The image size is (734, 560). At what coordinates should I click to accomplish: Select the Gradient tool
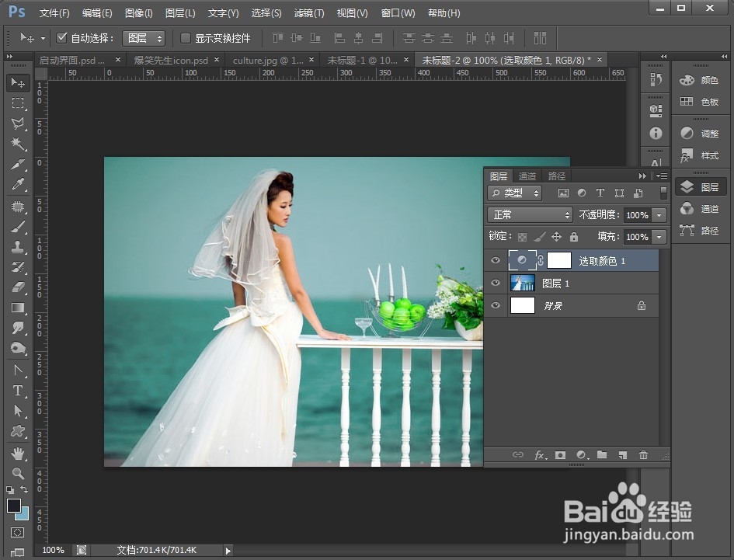click(x=18, y=308)
